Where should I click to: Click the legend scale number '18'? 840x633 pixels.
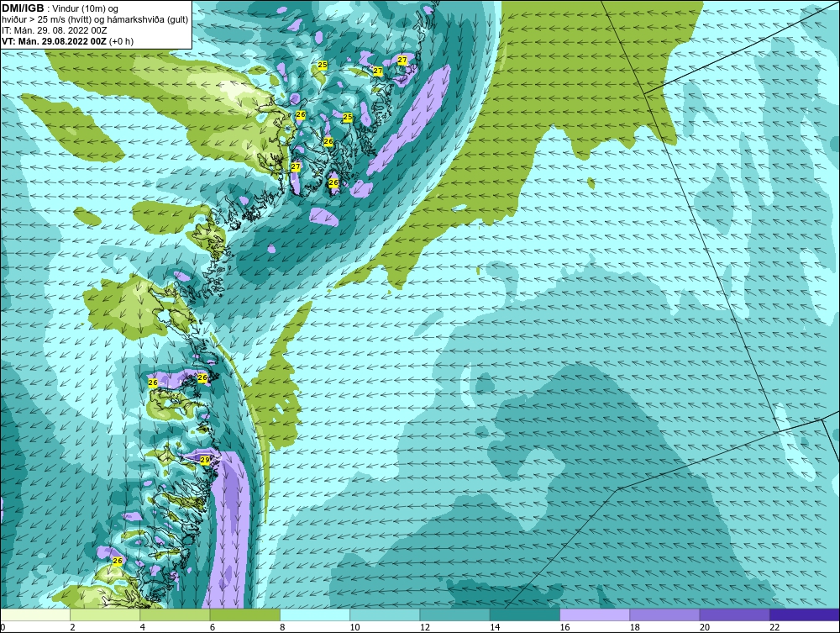[635, 628]
